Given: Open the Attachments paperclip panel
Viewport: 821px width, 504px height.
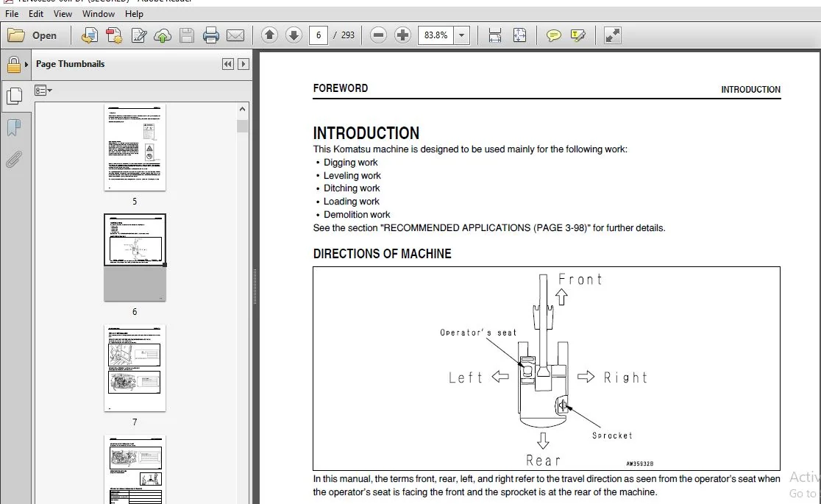Looking at the screenshot, I should pyautogui.click(x=14, y=159).
